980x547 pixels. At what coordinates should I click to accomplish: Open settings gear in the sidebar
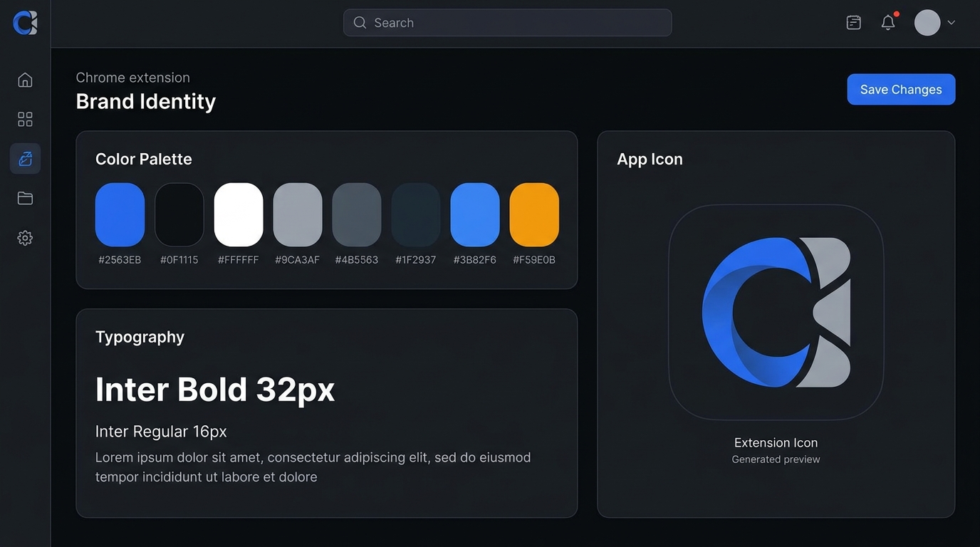click(x=25, y=238)
